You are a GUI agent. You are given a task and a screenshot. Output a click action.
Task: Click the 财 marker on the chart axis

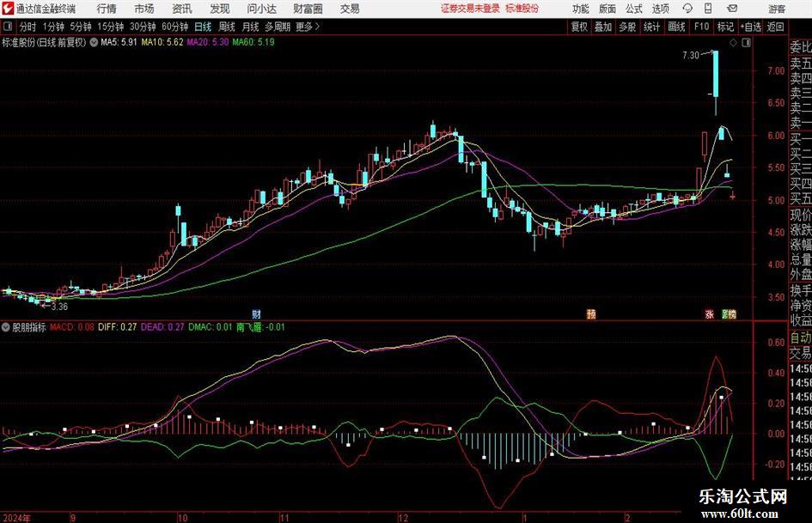tap(256, 314)
